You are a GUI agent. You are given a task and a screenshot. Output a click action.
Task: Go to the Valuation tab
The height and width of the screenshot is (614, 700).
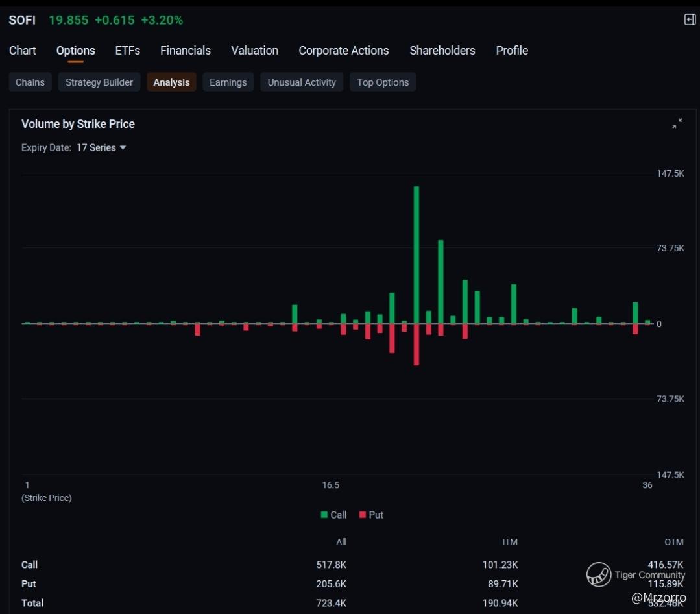coord(254,51)
